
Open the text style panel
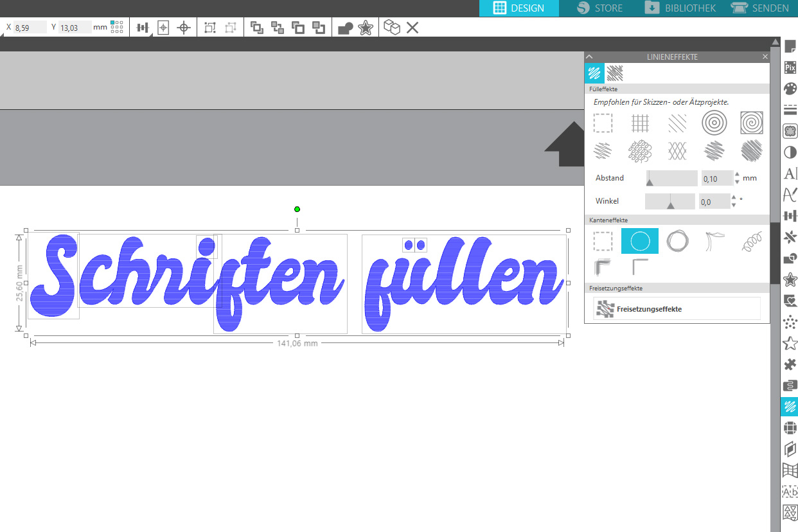point(790,173)
